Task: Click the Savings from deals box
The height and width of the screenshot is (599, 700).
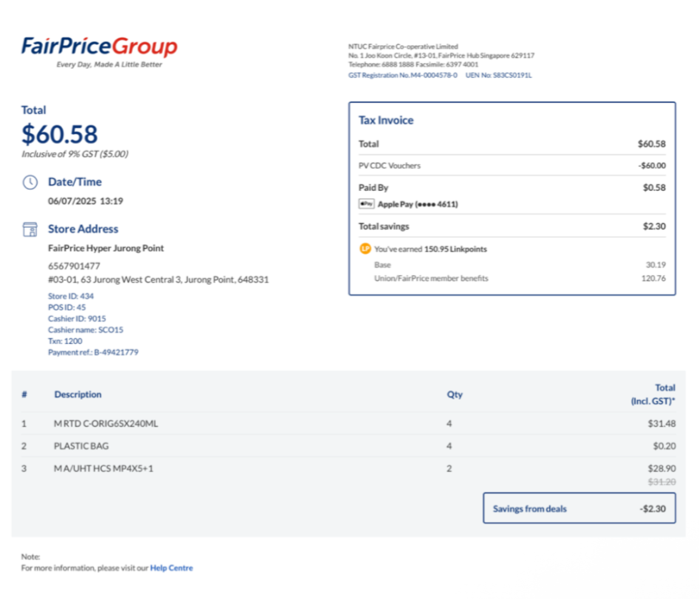Action: tap(579, 508)
